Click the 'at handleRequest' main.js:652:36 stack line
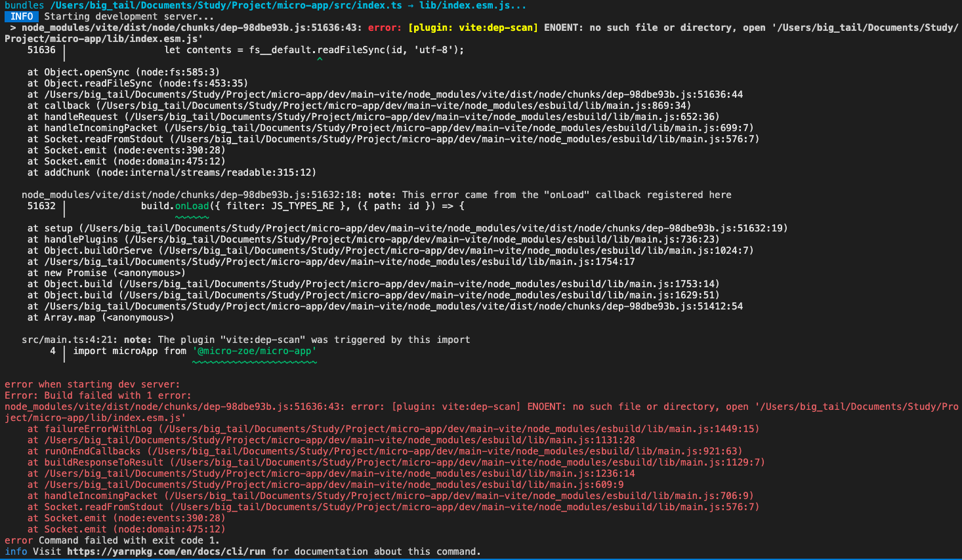The height and width of the screenshot is (560, 962). tap(373, 117)
